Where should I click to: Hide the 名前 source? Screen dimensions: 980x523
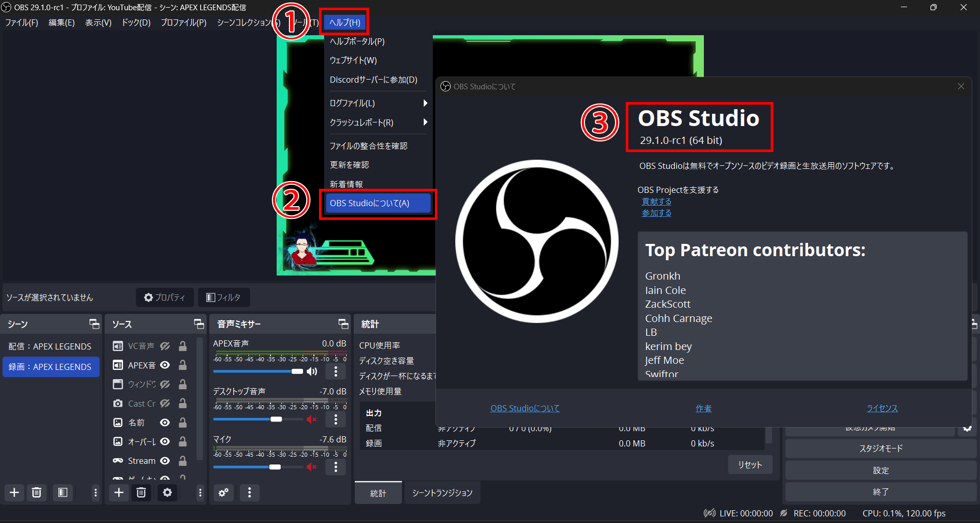click(x=165, y=422)
